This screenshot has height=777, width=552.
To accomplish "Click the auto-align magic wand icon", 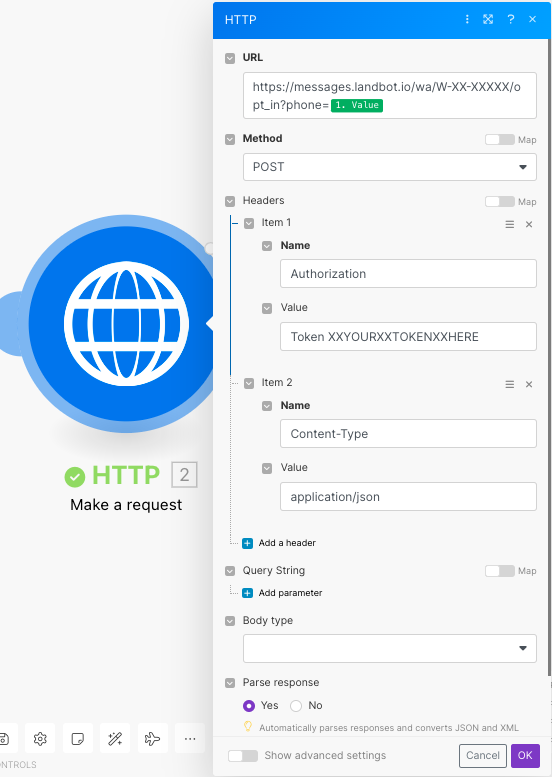I will point(115,739).
